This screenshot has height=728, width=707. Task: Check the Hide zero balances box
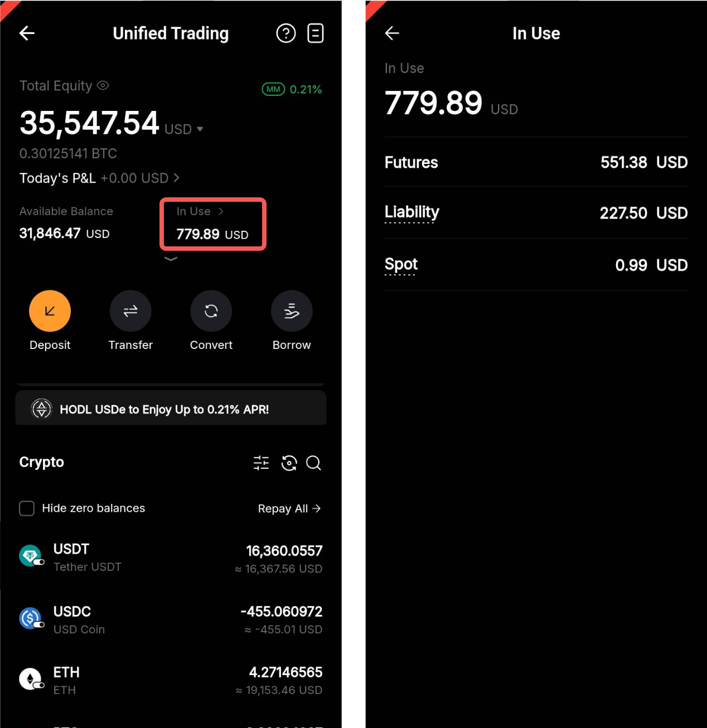pyautogui.click(x=27, y=508)
